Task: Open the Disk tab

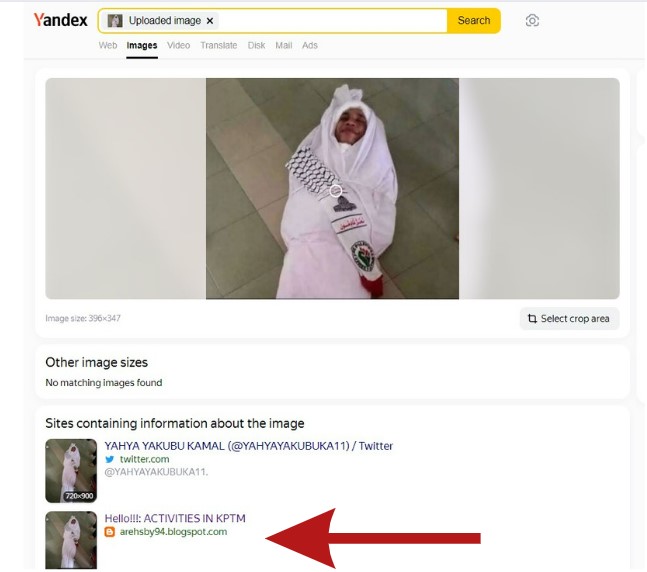Action: (x=256, y=45)
